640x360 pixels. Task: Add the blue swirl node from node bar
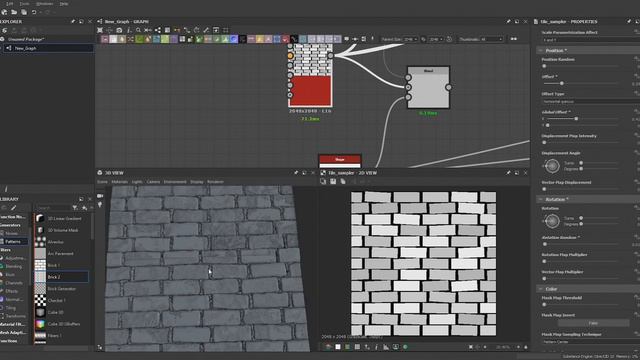(x=233, y=39)
